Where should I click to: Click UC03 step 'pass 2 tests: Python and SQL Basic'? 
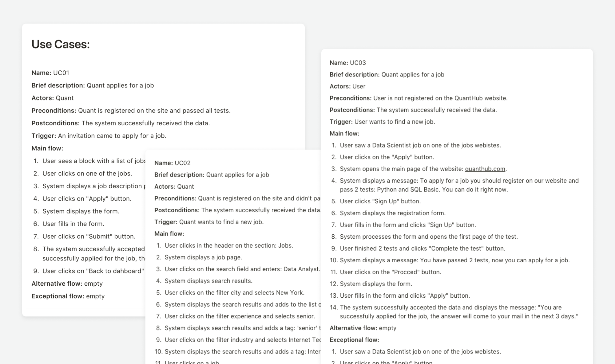[459, 185]
